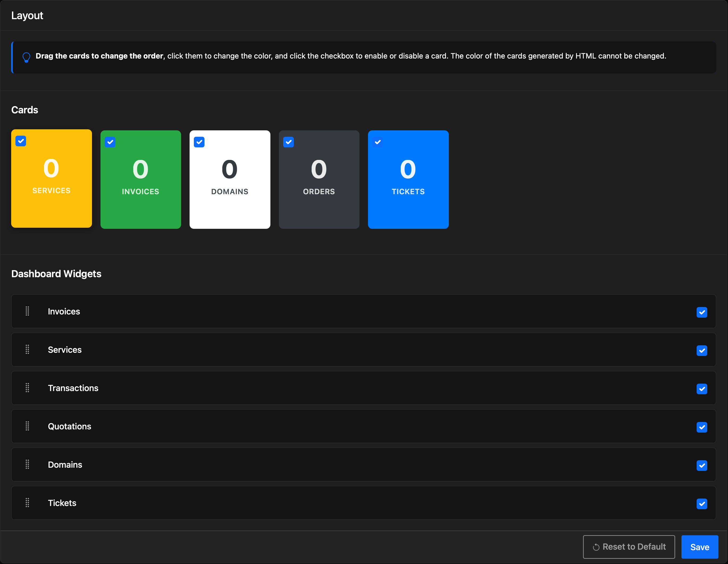
Task: Click the 'Drag the cards' tip text
Action: (x=351, y=56)
